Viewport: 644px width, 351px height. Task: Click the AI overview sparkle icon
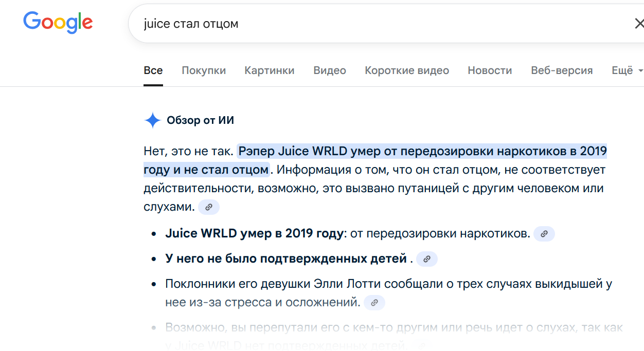[152, 120]
